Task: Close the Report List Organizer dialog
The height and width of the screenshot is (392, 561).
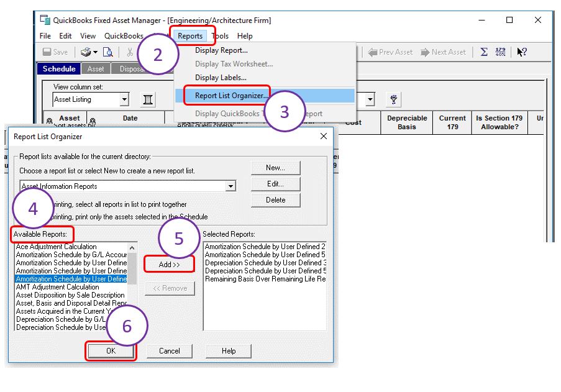Action: point(324,136)
